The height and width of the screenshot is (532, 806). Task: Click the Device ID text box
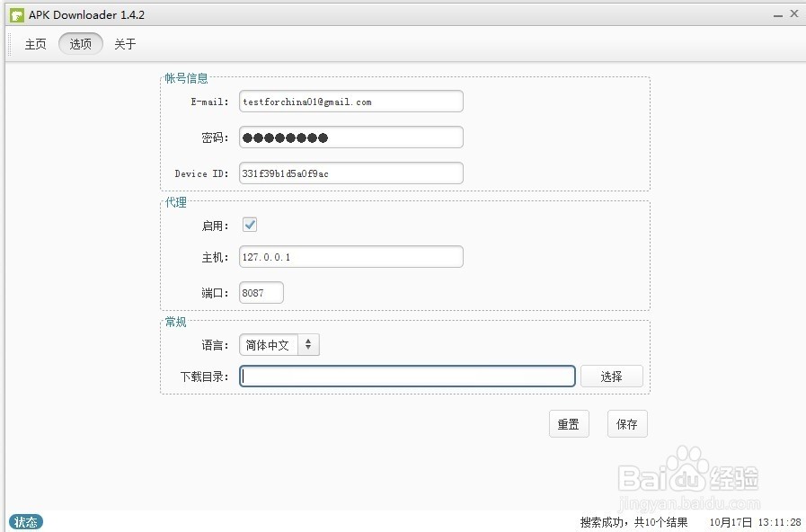pos(350,173)
